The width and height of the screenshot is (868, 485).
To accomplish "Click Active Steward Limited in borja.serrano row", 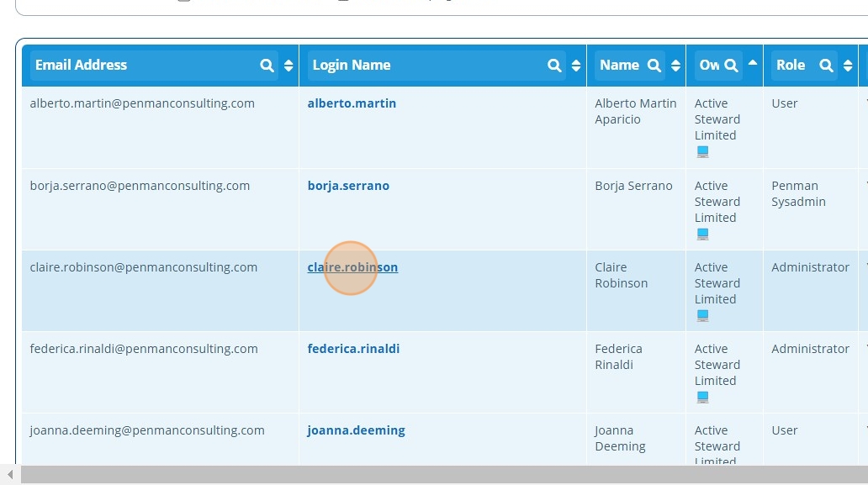I will (717, 202).
